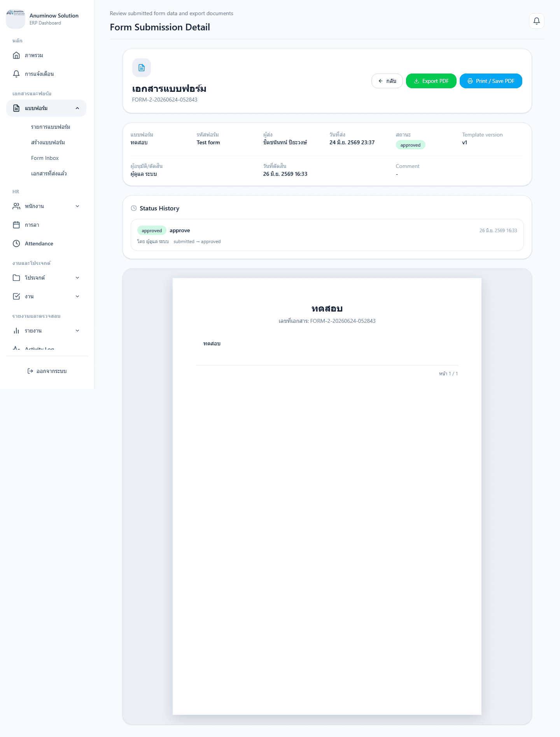This screenshot has width=560, height=737.
Task: Click the submission date 24 มิ.ย. 2569 23:37
Action: 352,142
